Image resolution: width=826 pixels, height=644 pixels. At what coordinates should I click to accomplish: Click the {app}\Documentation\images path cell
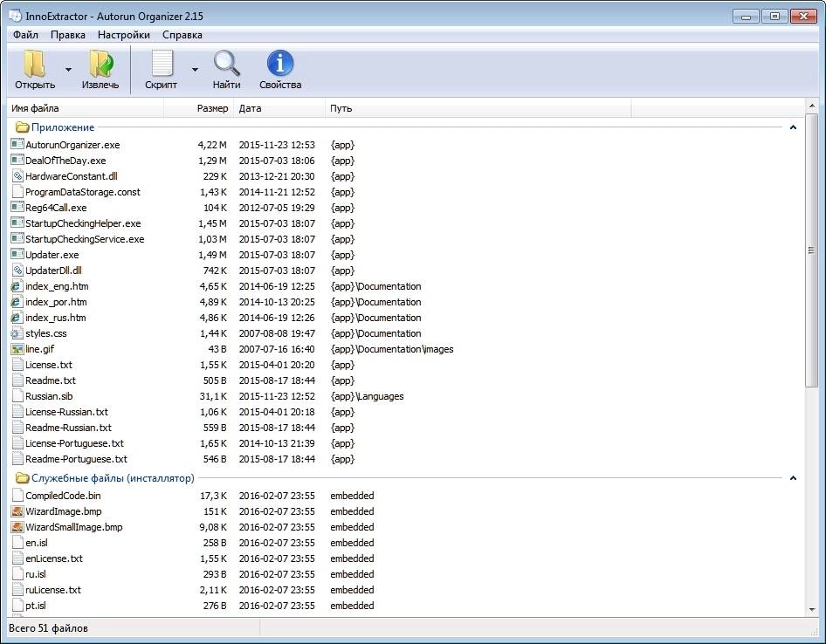pyautogui.click(x=392, y=349)
